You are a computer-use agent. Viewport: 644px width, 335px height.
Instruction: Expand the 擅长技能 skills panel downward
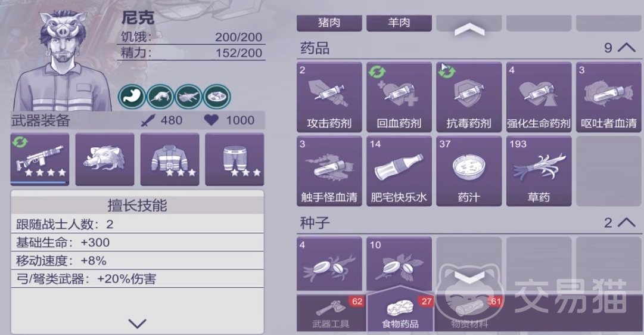(x=137, y=324)
